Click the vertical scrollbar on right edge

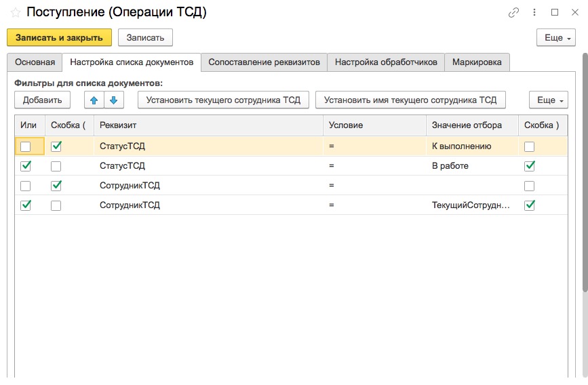point(585,172)
